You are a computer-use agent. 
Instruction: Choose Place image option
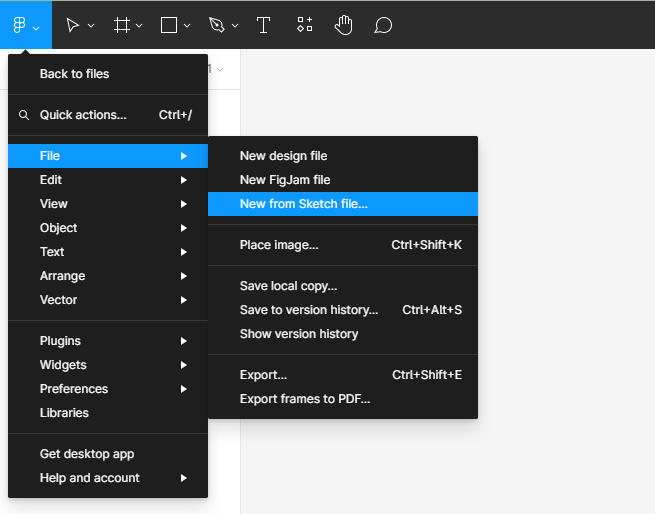coord(343,245)
